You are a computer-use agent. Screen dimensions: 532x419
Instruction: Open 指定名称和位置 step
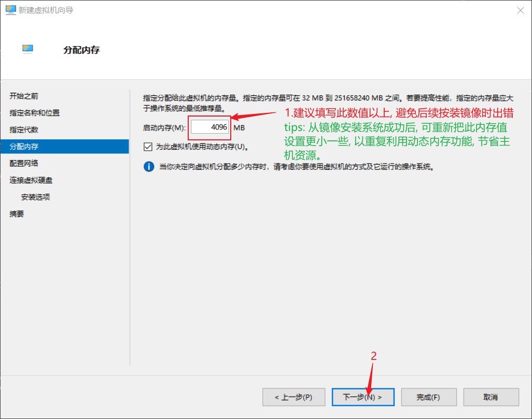(34, 113)
